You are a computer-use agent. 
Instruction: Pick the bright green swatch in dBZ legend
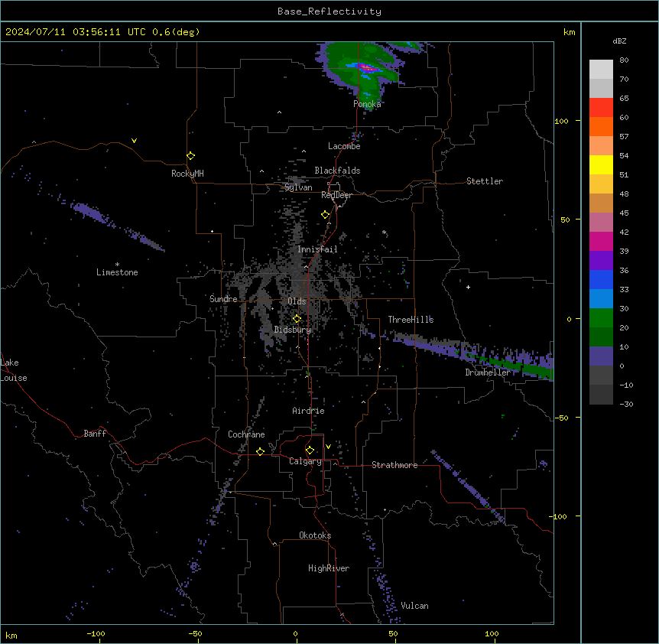pos(601,318)
